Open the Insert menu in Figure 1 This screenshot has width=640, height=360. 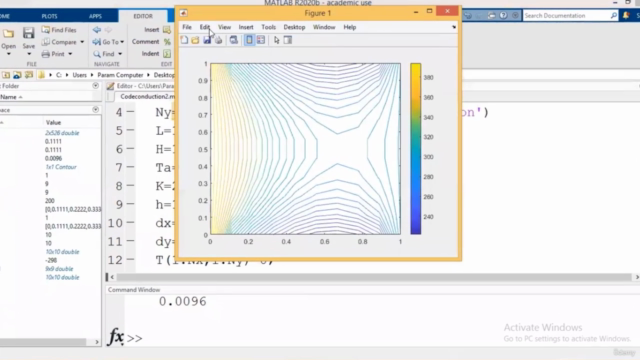pyautogui.click(x=246, y=27)
